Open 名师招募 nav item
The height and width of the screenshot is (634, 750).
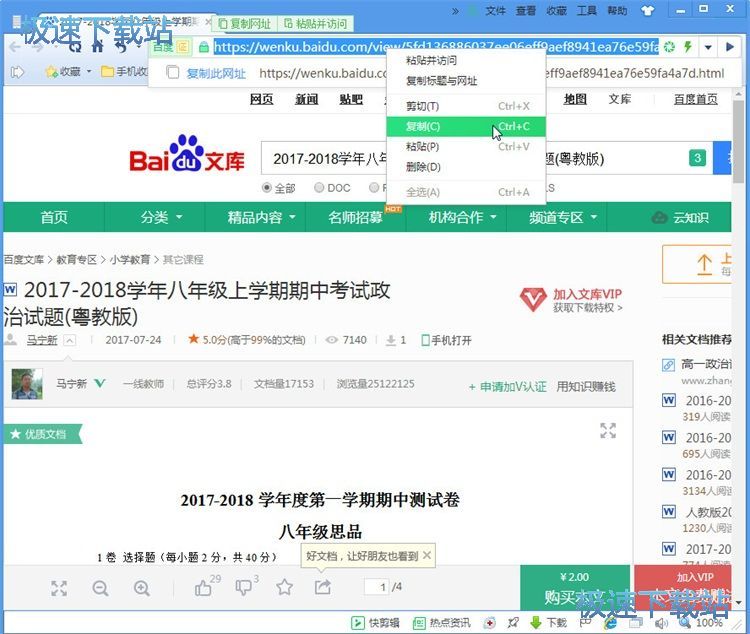click(x=355, y=217)
